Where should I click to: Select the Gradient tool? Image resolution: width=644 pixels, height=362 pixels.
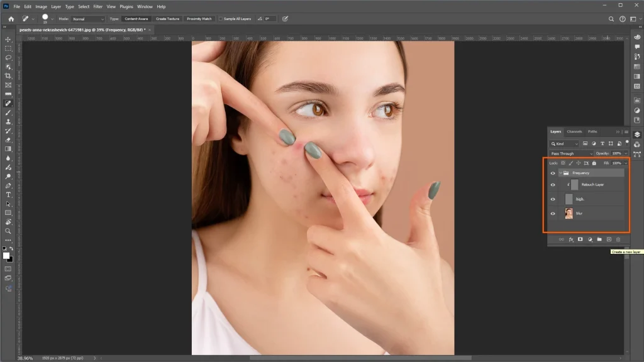pos(8,149)
